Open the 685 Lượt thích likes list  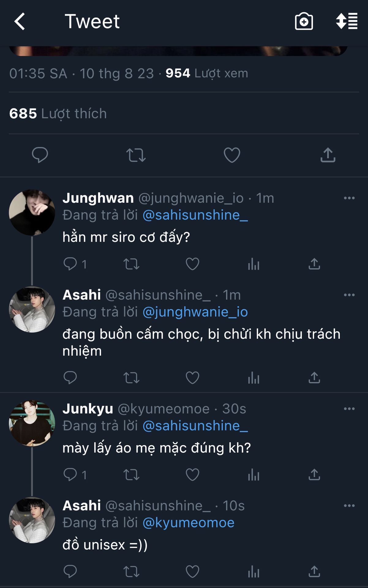coord(58,114)
